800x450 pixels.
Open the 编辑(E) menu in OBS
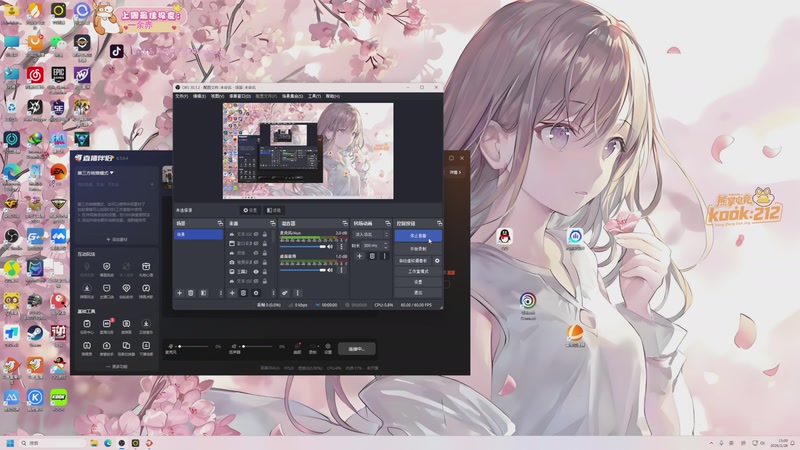199,96
